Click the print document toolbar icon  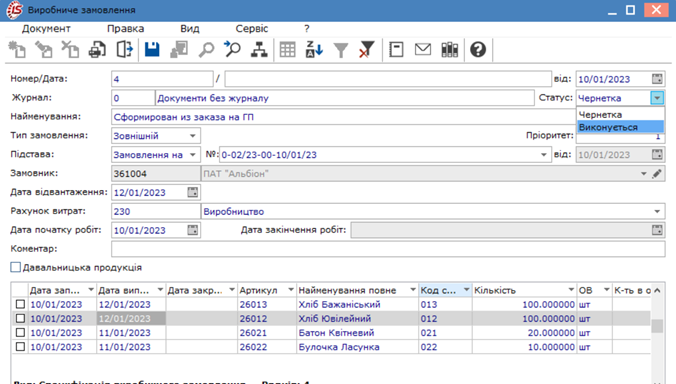click(x=97, y=50)
